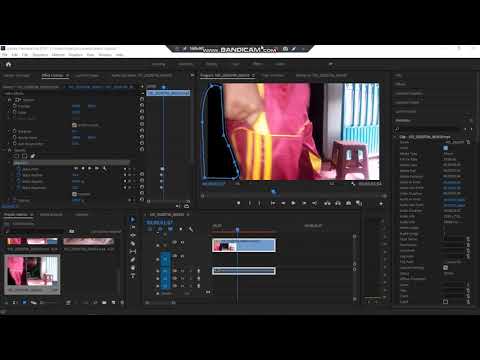Select video clip on track V2

(x=244, y=245)
